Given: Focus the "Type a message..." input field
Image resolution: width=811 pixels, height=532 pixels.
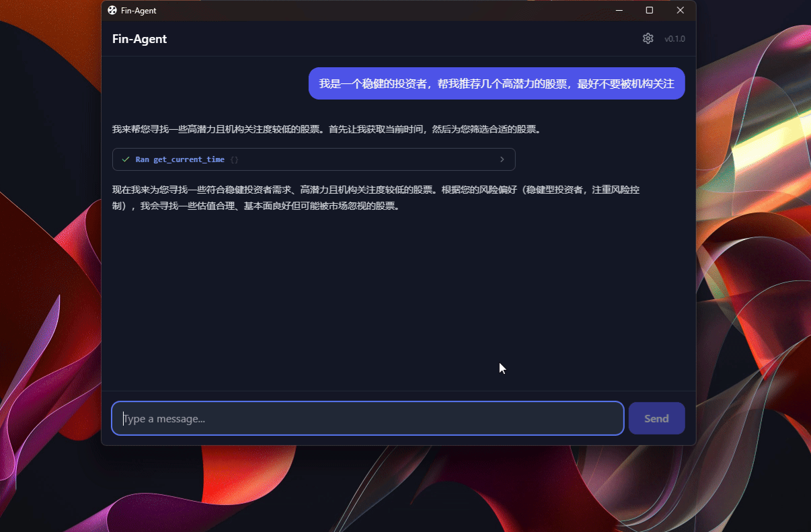Looking at the screenshot, I should pyautogui.click(x=367, y=418).
